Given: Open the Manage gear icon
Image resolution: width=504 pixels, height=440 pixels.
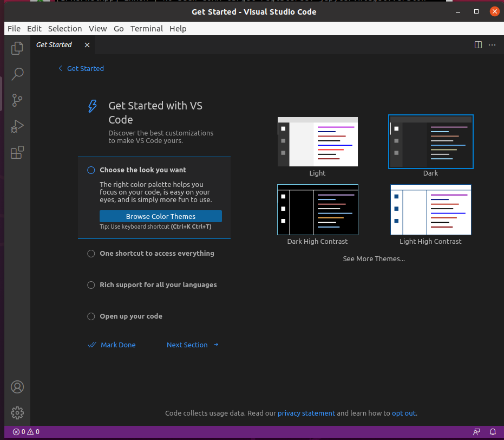Looking at the screenshot, I should [17, 413].
